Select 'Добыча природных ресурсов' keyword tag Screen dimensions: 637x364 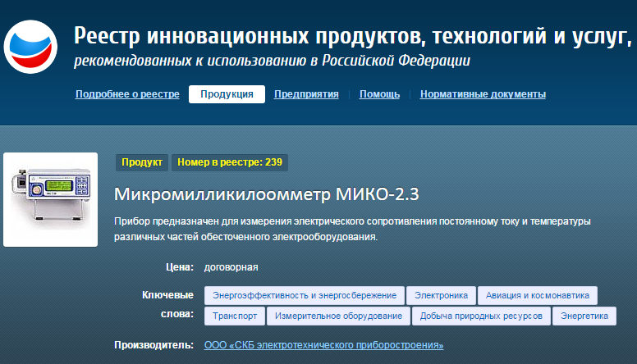tap(481, 316)
